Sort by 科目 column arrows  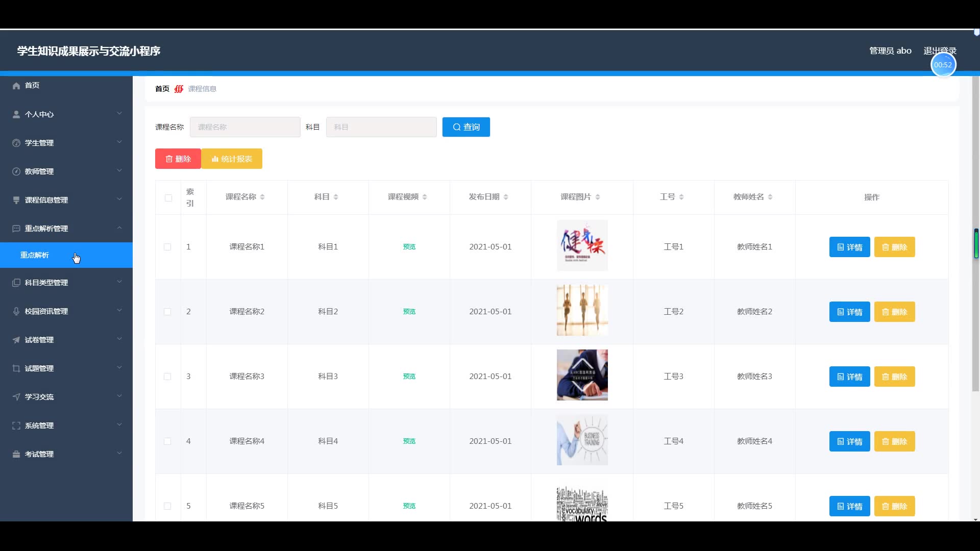pos(336,197)
